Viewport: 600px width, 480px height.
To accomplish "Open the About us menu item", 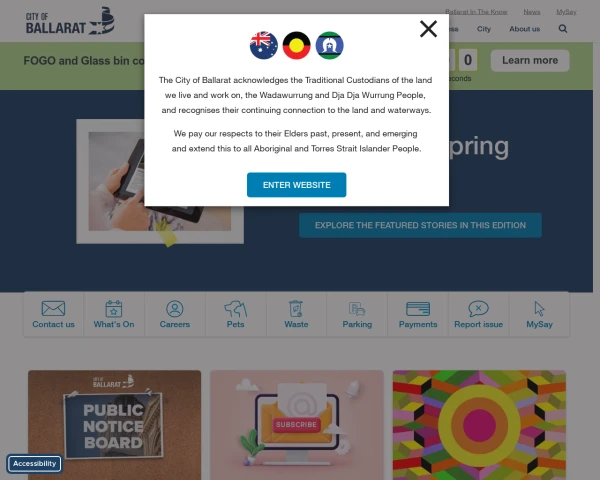I will tap(525, 29).
